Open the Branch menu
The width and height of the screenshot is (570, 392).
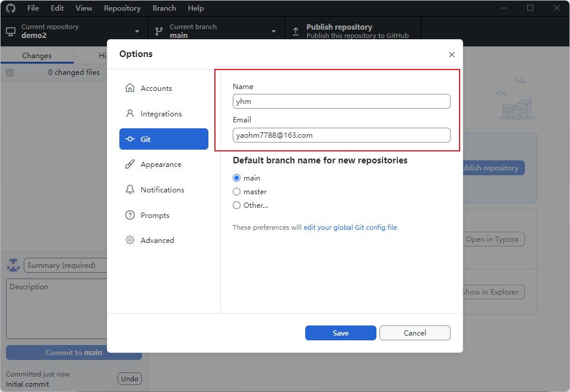pos(164,8)
